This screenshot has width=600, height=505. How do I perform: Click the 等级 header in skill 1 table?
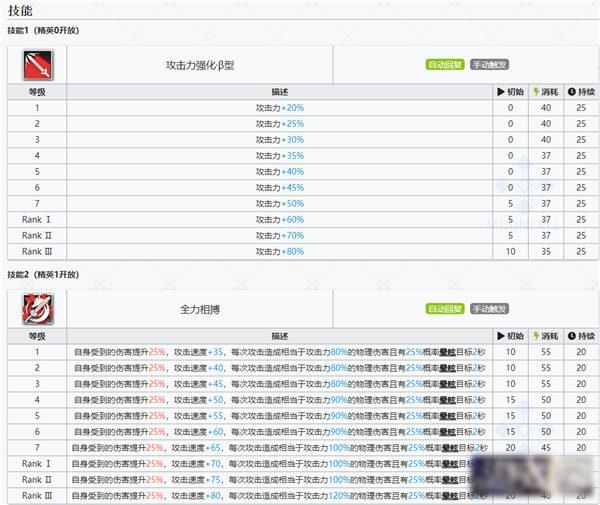coord(37,92)
